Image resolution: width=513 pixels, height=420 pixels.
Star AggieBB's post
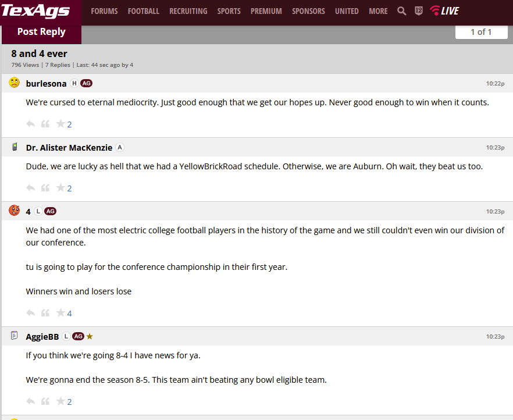(x=60, y=401)
